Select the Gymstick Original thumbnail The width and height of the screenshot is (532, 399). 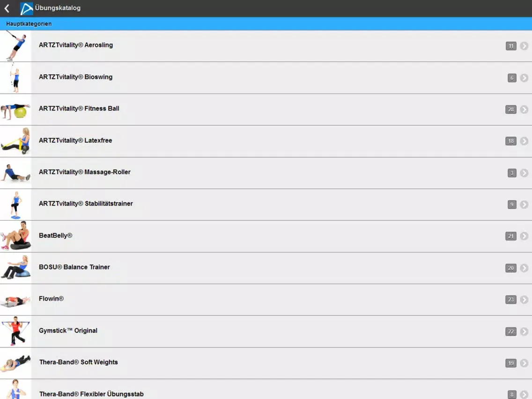click(15, 331)
